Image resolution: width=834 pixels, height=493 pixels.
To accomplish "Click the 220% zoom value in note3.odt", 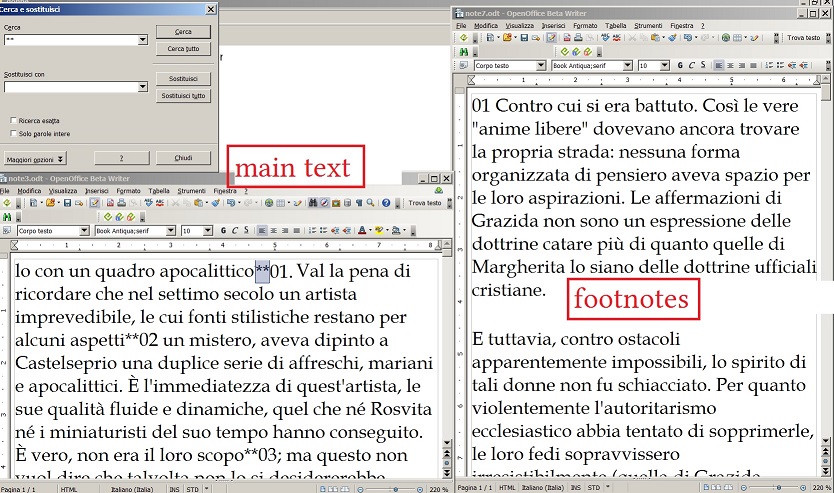I will pyautogui.click(x=438, y=489).
